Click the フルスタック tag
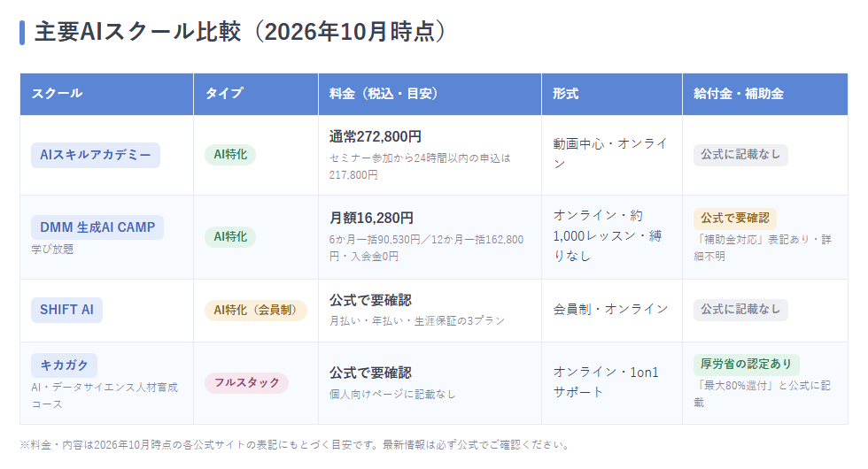The width and height of the screenshot is (868, 469). click(x=247, y=382)
